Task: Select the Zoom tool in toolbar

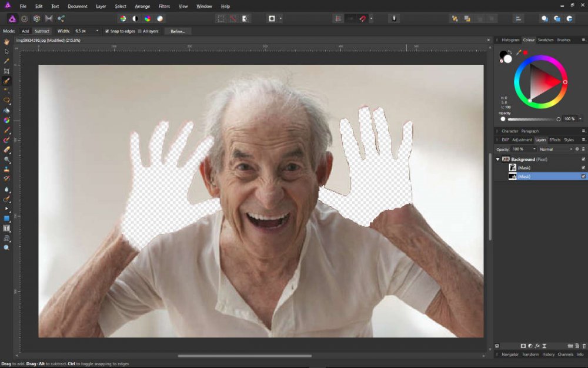Action: [x=6, y=248]
